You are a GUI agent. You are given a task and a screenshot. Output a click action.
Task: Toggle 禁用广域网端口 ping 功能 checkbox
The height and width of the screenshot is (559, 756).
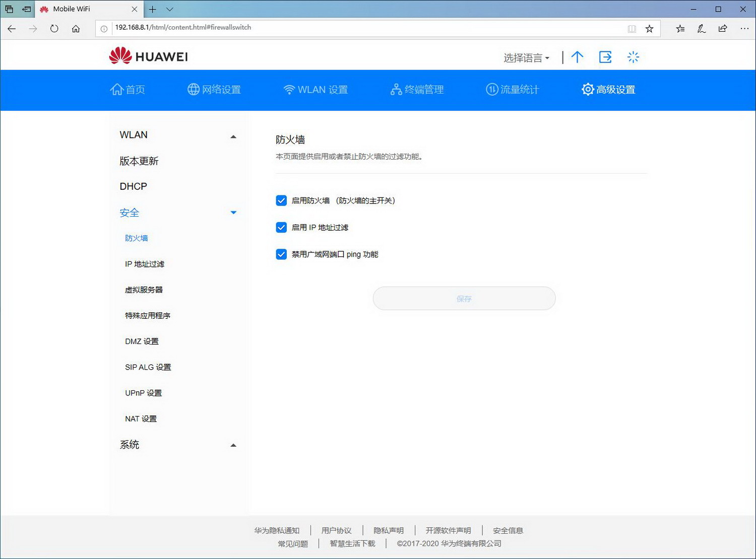click(281, 254)
